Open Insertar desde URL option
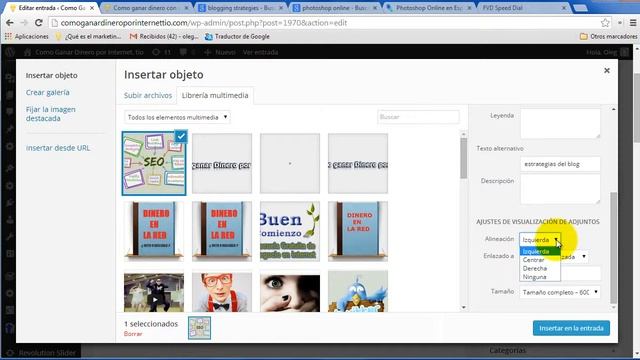The width and height of the screenshot is (640, 360). 58,148
